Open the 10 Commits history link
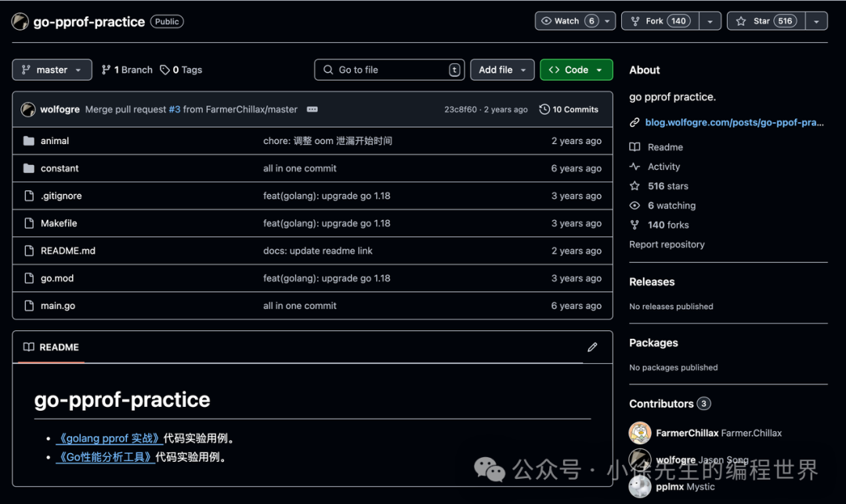Viewport: 846px width, 504px height. [569, 110]
